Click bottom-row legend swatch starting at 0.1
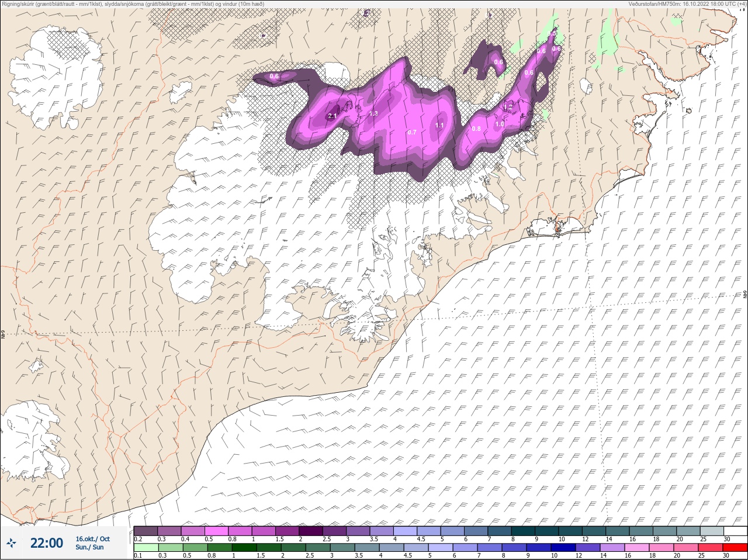 (146, 548)
